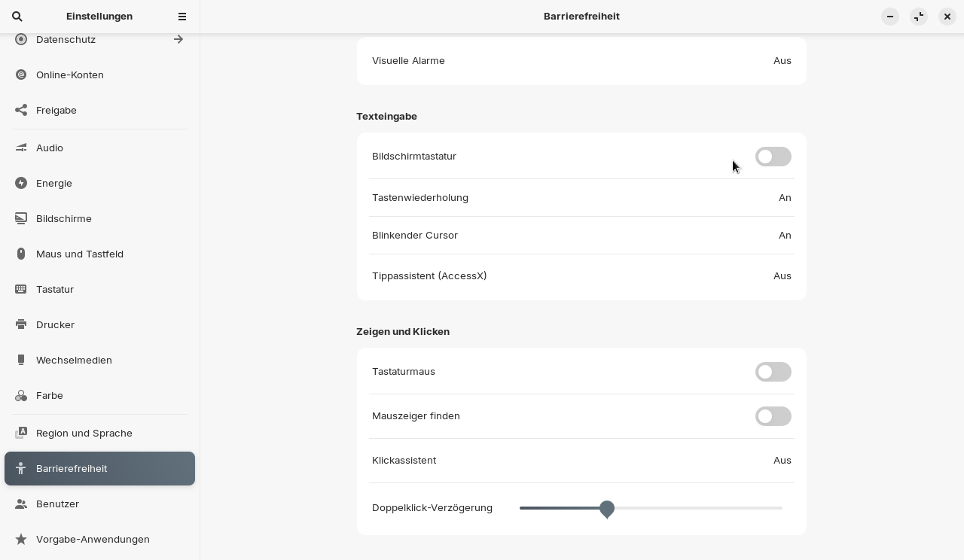
Task: Click the Bildschirme monitor icon
Action: click(x=21, y=218)
